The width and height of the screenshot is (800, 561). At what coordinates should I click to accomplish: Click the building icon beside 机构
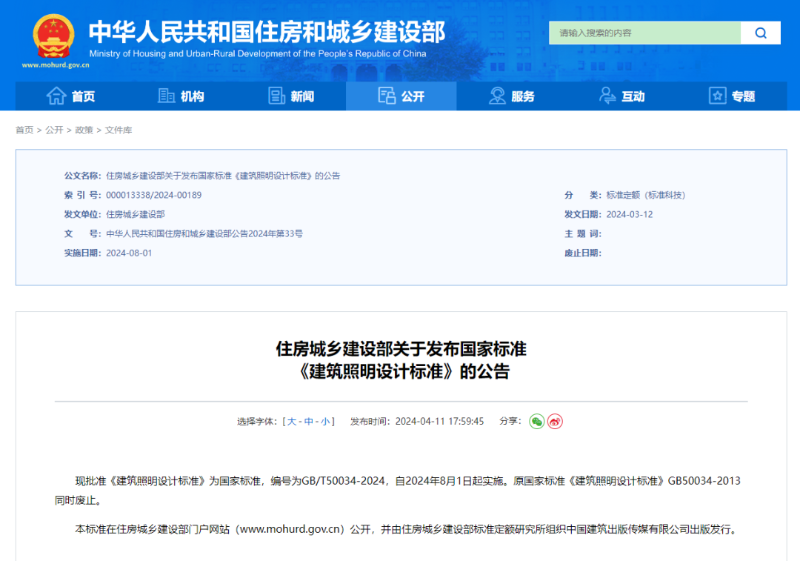tap(167, 96)
